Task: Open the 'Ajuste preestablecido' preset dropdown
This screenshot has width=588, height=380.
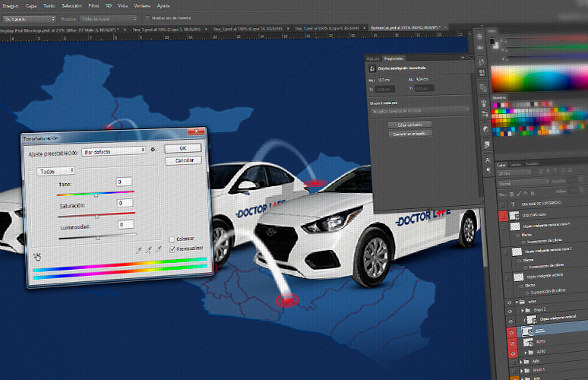Action: click(114, 151)
